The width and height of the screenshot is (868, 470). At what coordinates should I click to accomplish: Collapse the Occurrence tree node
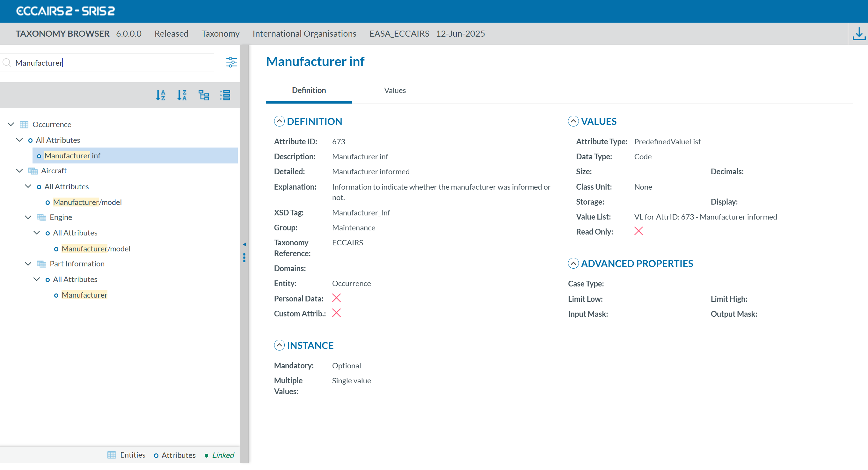coord(11,124)
